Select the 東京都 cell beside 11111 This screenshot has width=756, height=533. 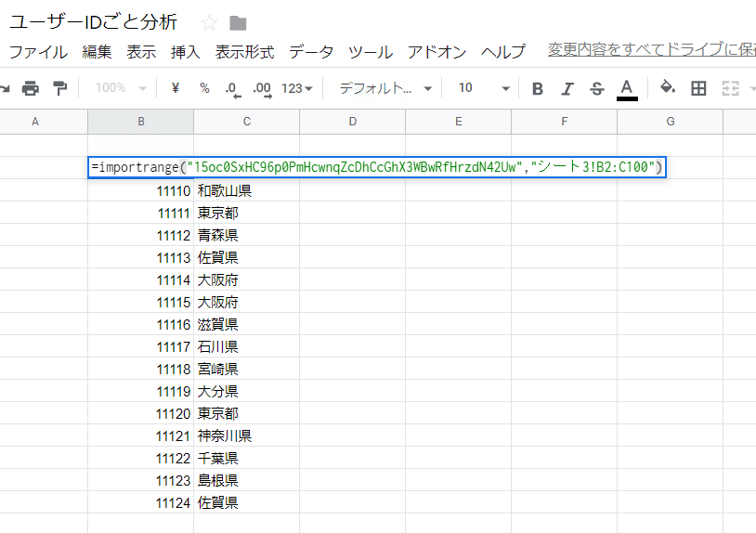246,213
